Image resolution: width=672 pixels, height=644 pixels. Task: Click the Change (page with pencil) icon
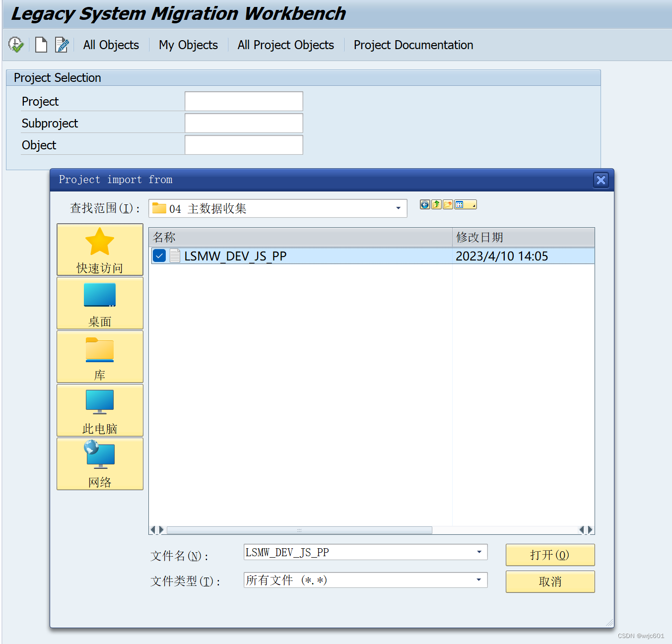[x=62, y=45]
